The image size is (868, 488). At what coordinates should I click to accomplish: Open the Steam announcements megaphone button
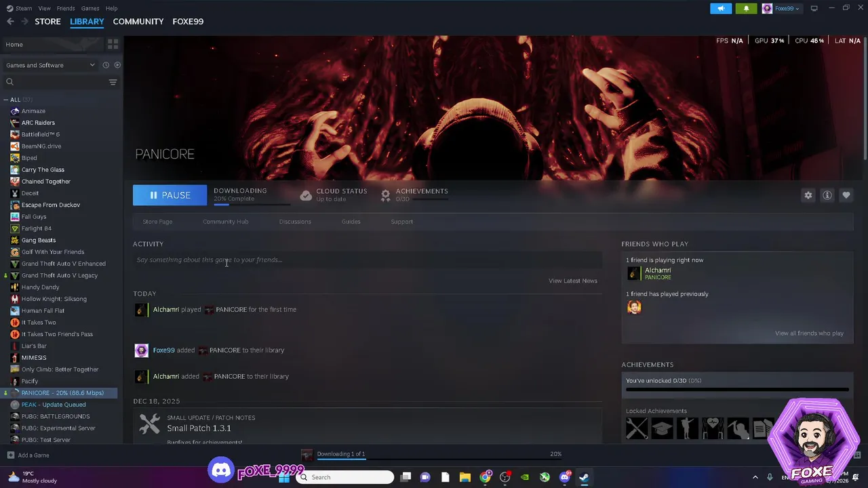tap(721, 8)
